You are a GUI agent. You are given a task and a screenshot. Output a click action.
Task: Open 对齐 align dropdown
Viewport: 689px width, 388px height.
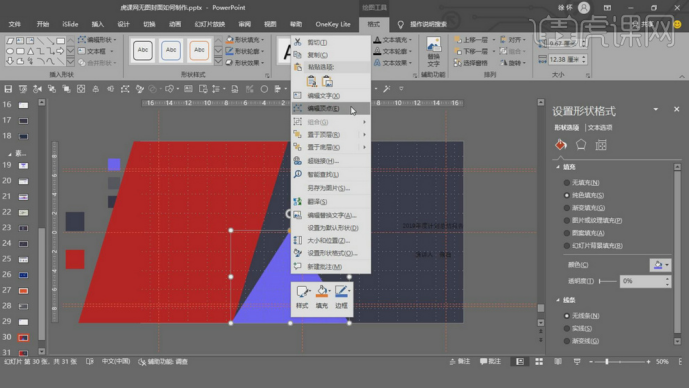point(513,40)
